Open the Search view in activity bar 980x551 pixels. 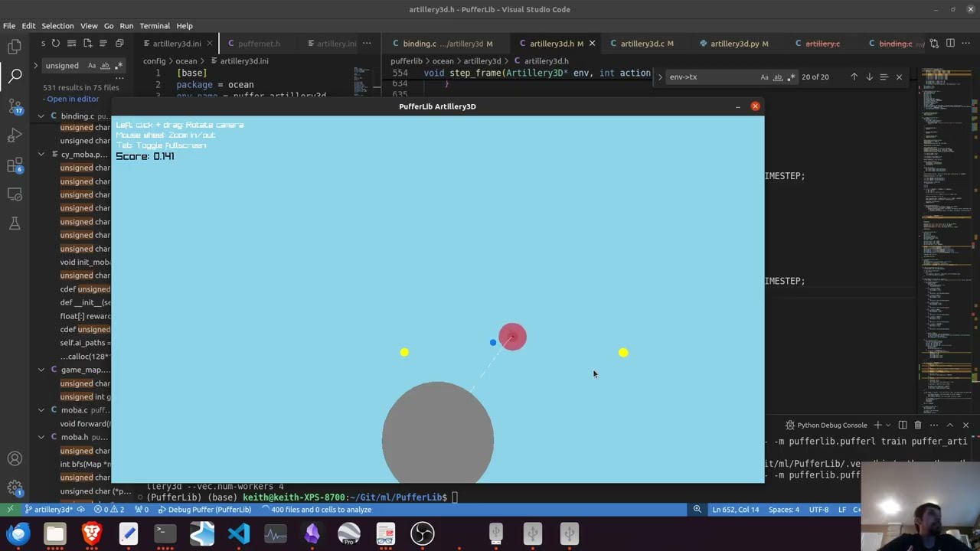(x=15, y=76)
